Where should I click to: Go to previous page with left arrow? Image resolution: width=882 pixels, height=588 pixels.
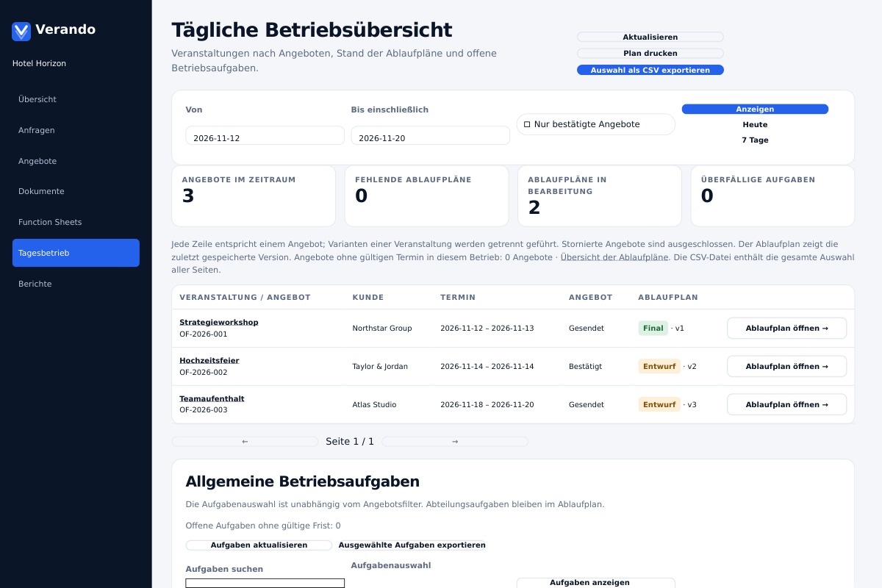coord(245,442)
